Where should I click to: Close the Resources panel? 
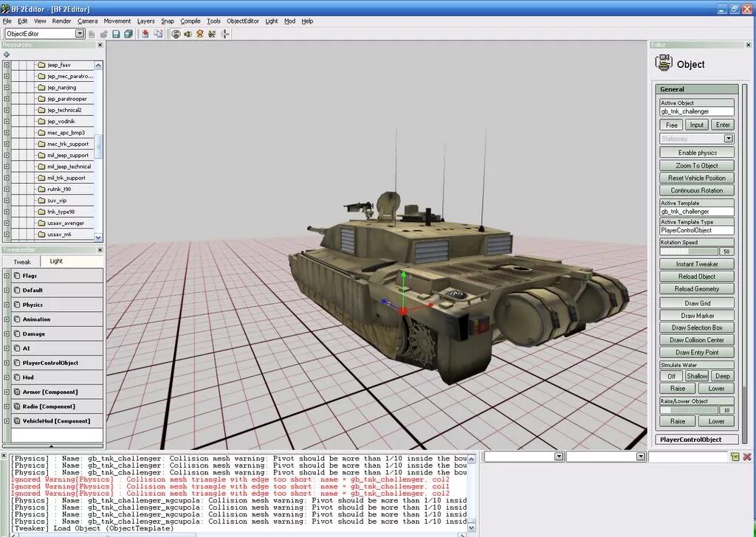click(100, 45)
